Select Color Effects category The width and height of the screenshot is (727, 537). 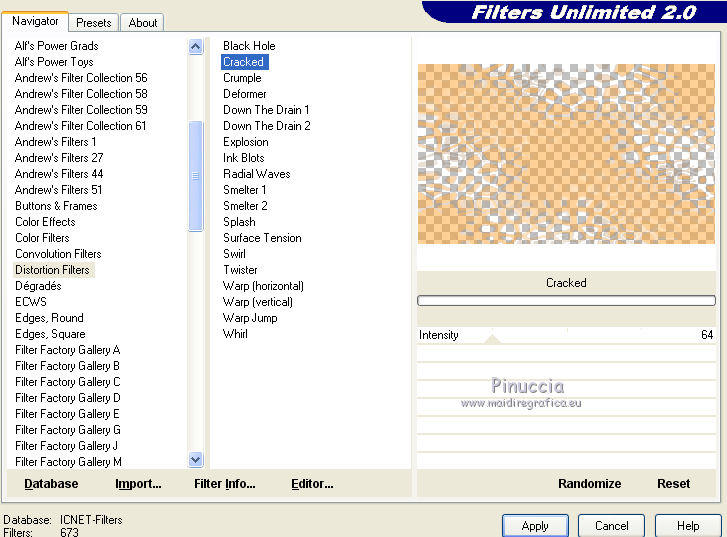[x=45, y=222]
